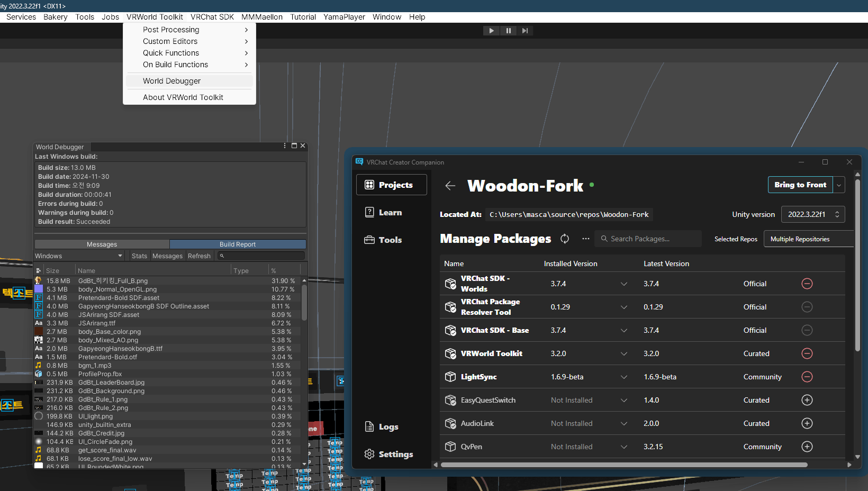Image resolution: width=868 pixels, height=491 pixels.
Task: Open the Bakery menu
Action: pos(56,17)
